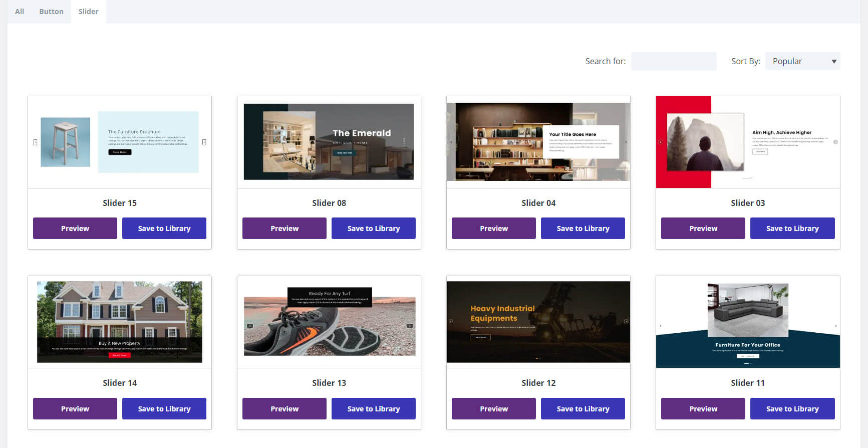This screenshot has height=448, width=868.
Task: Save Slider 12 to Library
Action: click(x=583, y=408)
